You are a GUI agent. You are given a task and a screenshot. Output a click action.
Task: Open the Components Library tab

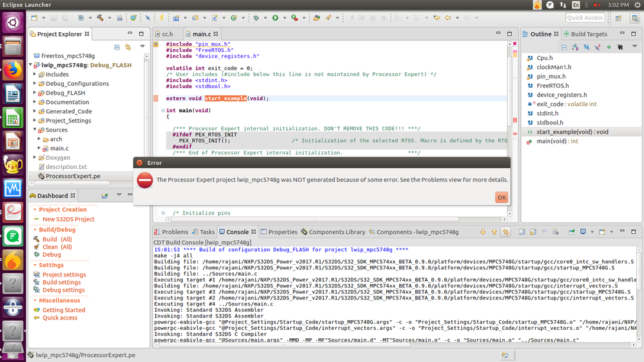click(333, 232)
